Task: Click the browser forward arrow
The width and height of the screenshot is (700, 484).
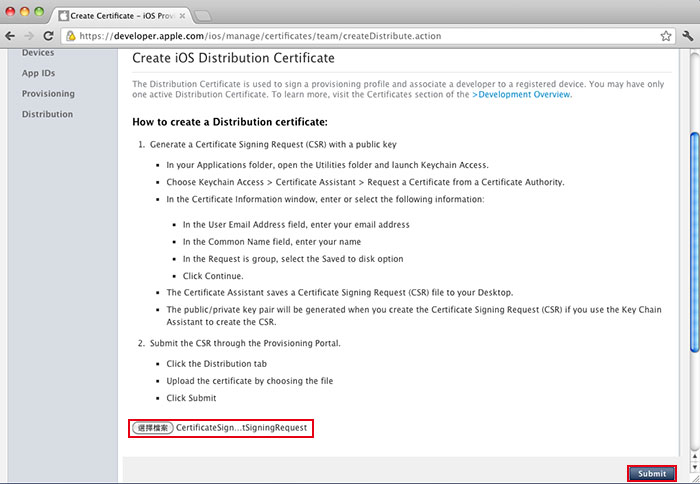Action: (x=29, y=36)
